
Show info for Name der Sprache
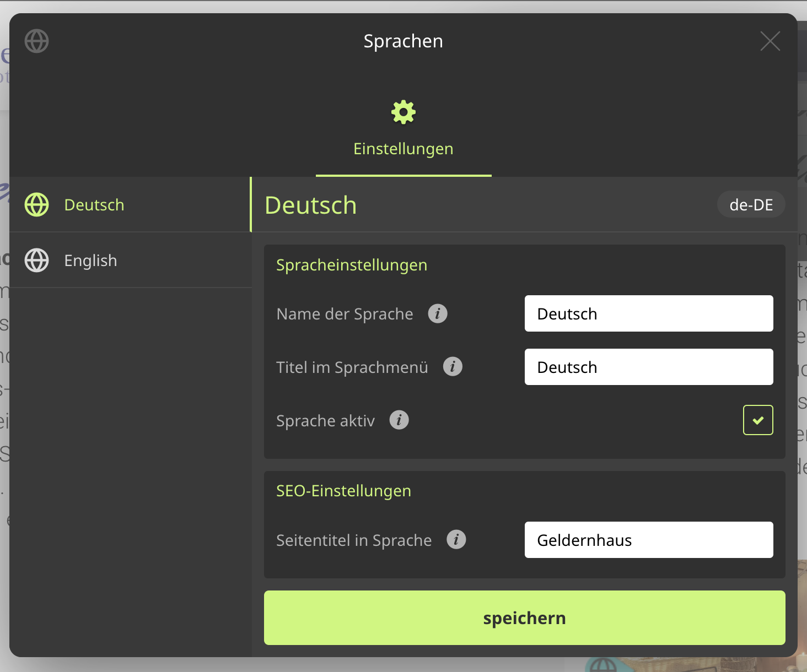pos(438,314)
